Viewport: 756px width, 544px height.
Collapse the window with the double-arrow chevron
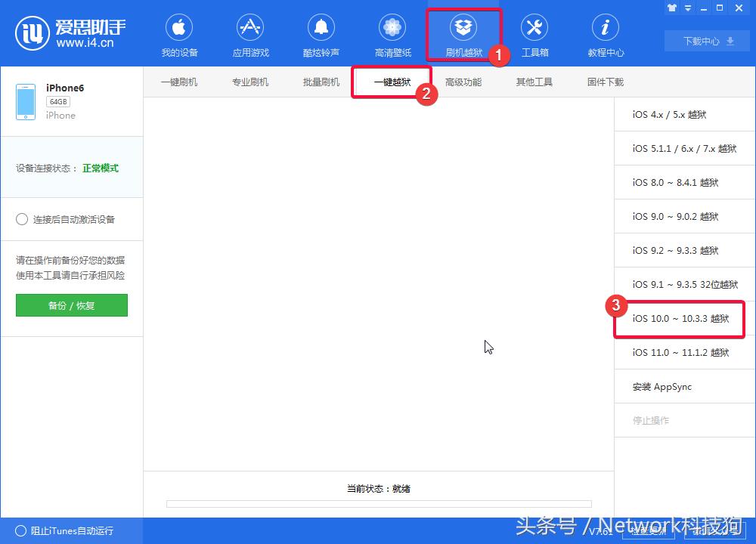[x=686, y=8]
